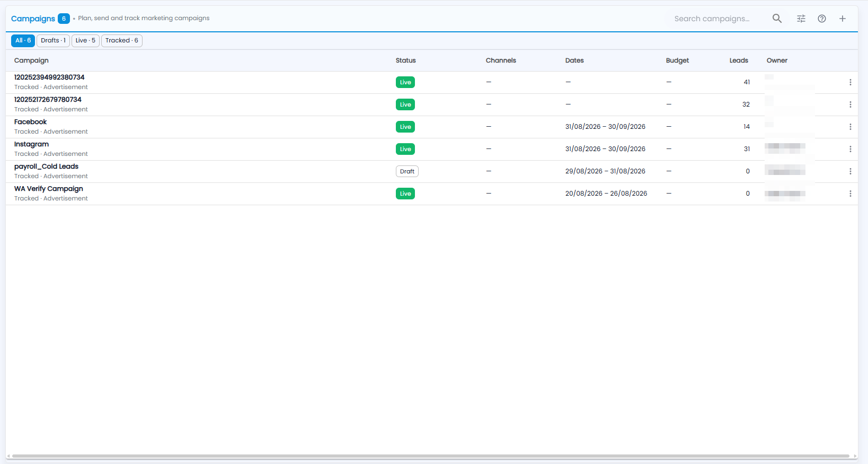Click the leads value 31 for Instagram
The image size is (868, 464).
coord(747,149)
